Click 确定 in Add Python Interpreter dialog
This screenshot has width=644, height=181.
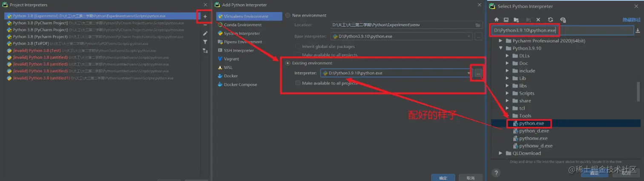click(x=443, y=178)
